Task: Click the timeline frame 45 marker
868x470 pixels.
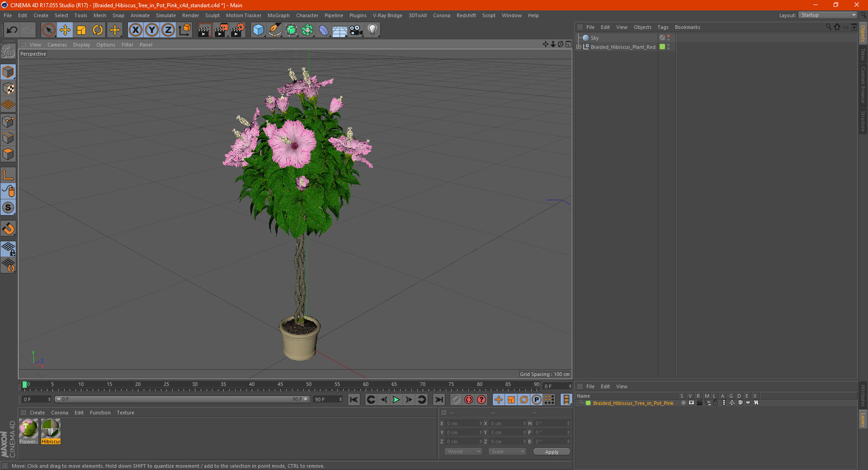Action: (280, 385)
